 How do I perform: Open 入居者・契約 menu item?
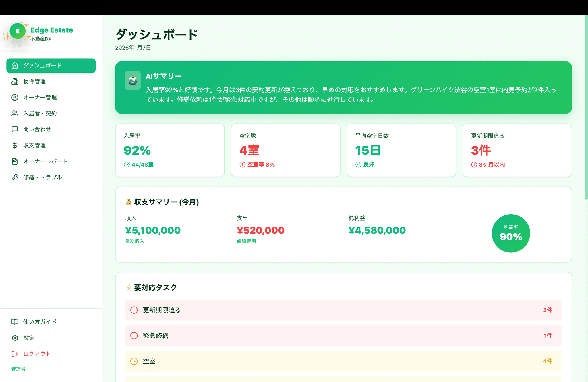(40, 114)
